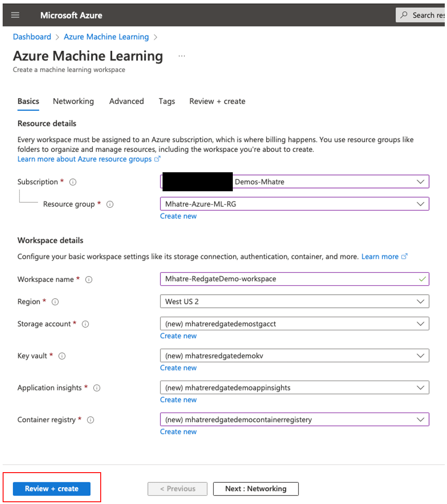The width and height of the screenshot is (447, 504).
Task: Click the blue Review + create button
Action: click(52, 489)
